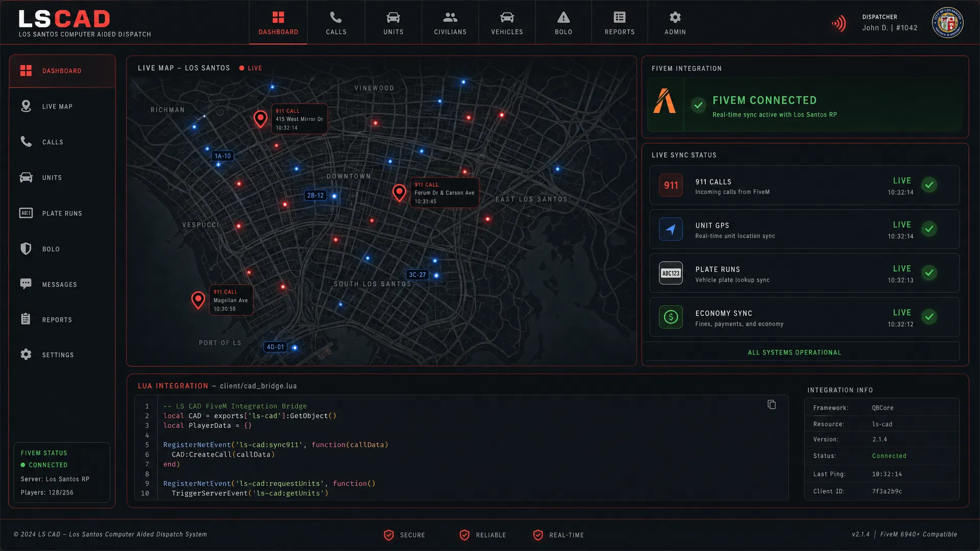Select unit marker 3C-27 on map
The image size is (980, 551).
[x=417, y=274]
